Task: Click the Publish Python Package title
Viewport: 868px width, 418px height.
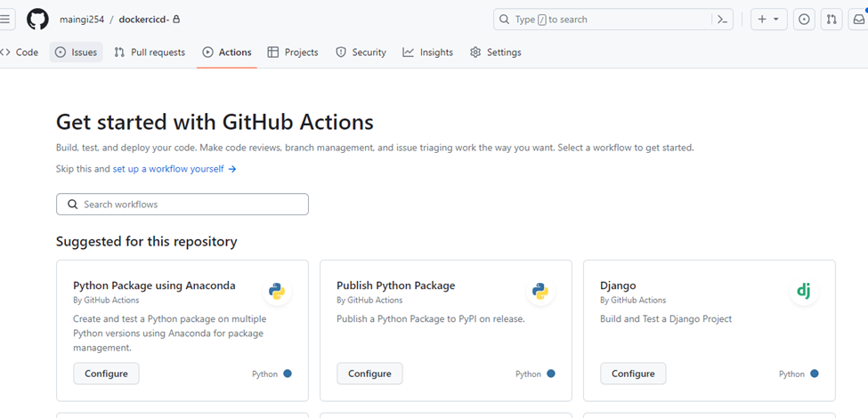Action: pos(396,285)
